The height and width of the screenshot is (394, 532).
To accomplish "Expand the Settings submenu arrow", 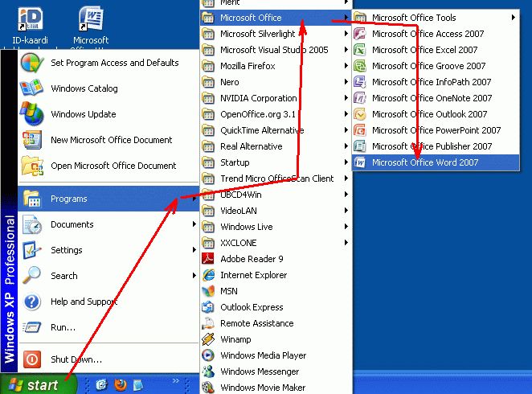I will 194,250.
